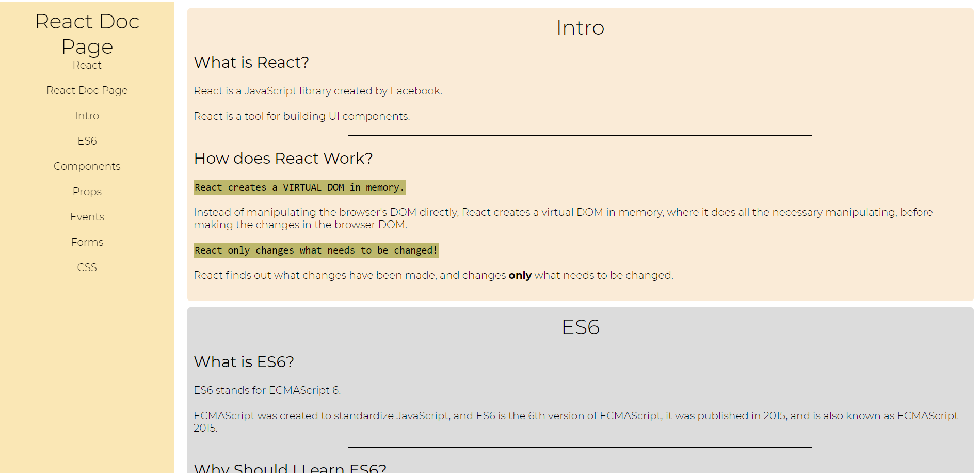
Task: Click the React Doc Page sidebar entry
Action: pos(87,90)
